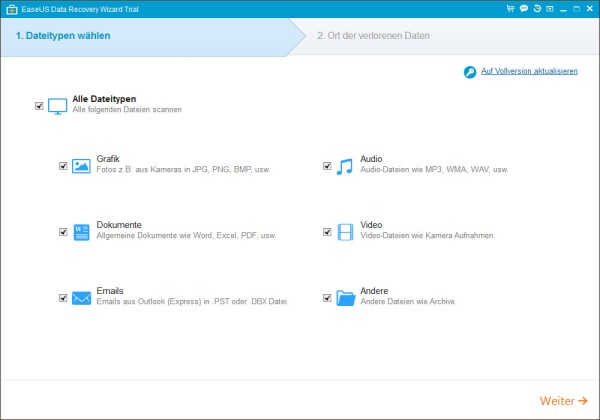Click the Weiter button to continue

[x=563, y=400]
